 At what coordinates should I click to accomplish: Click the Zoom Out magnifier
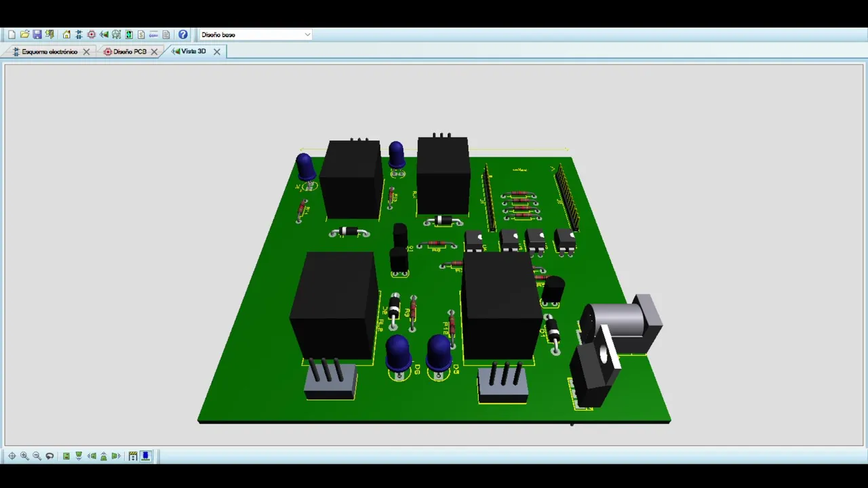click(37, 456)
